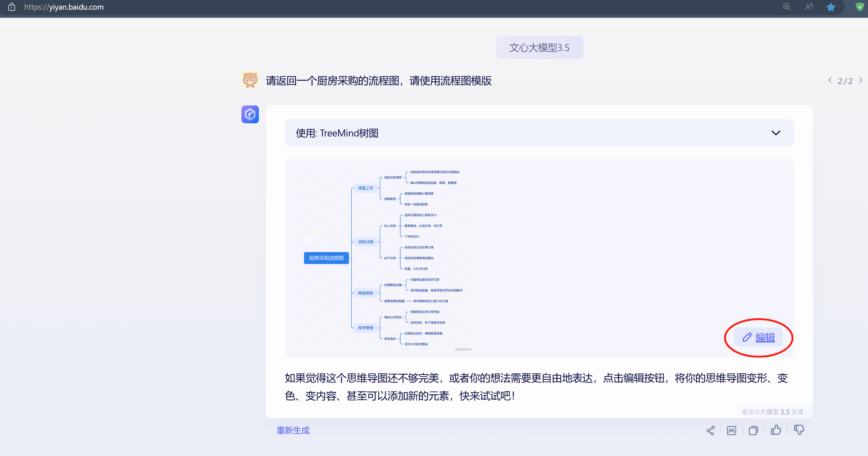Click the 线上采购 sub-node
Screen dimensions: 868x456
(390, 226)
